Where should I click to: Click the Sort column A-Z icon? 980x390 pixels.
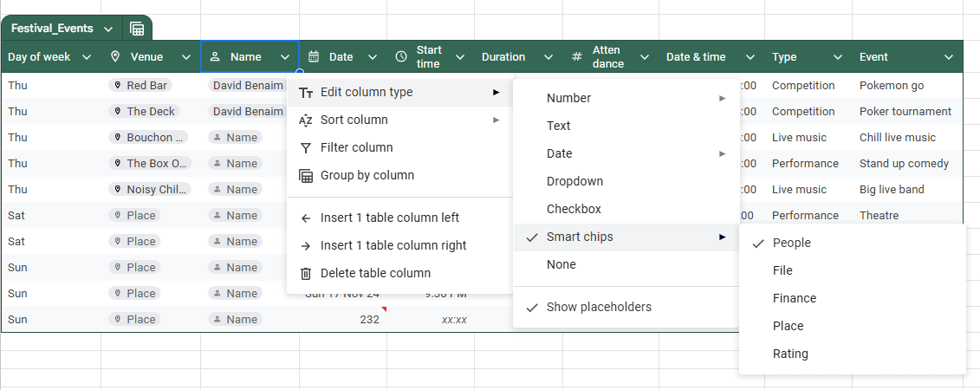(305, 120)
